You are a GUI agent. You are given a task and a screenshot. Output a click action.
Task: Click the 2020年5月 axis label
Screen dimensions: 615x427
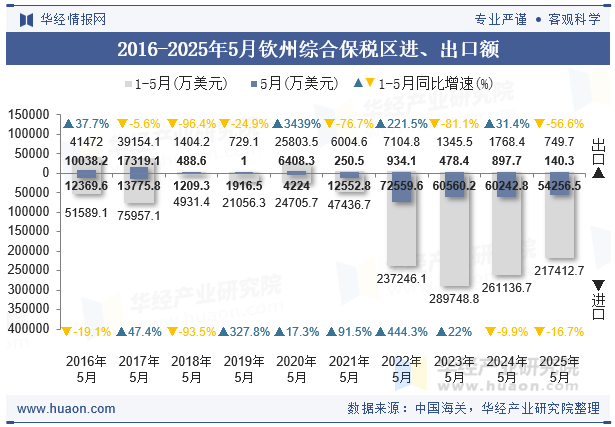tap(297, 369)
